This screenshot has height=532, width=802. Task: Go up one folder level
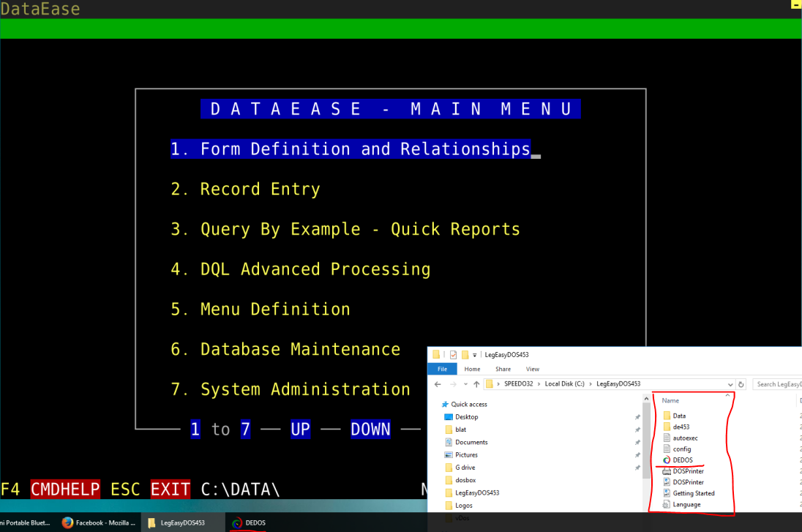coord(476,384)
